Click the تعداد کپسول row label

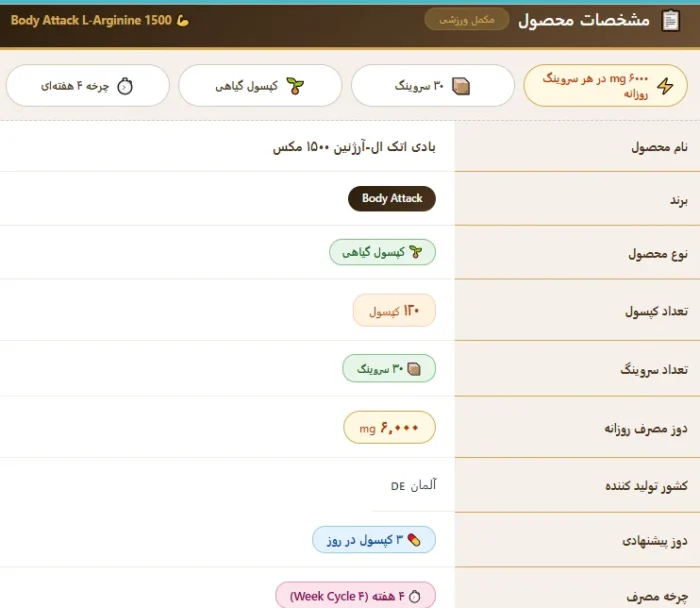tap(656, 311)
